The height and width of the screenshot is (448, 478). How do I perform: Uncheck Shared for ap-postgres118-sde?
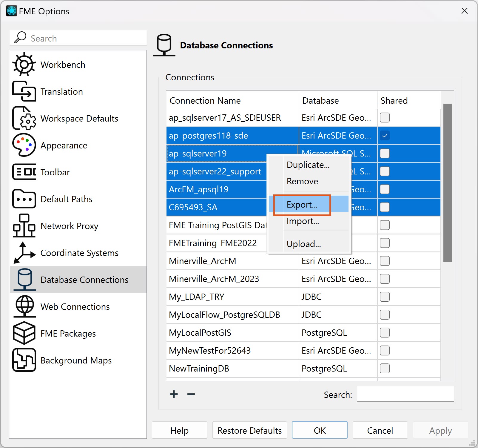tap(385, 136)
